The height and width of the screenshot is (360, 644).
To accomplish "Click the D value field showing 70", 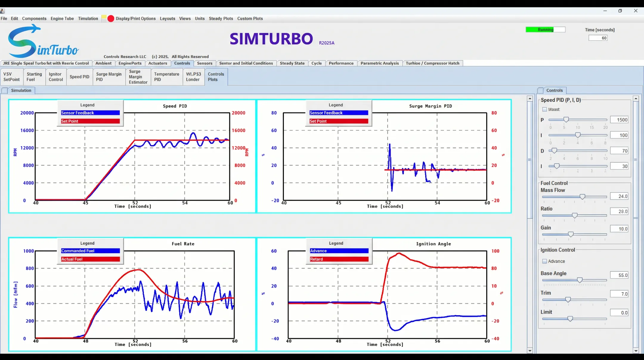I will click(x=619, y=151).
